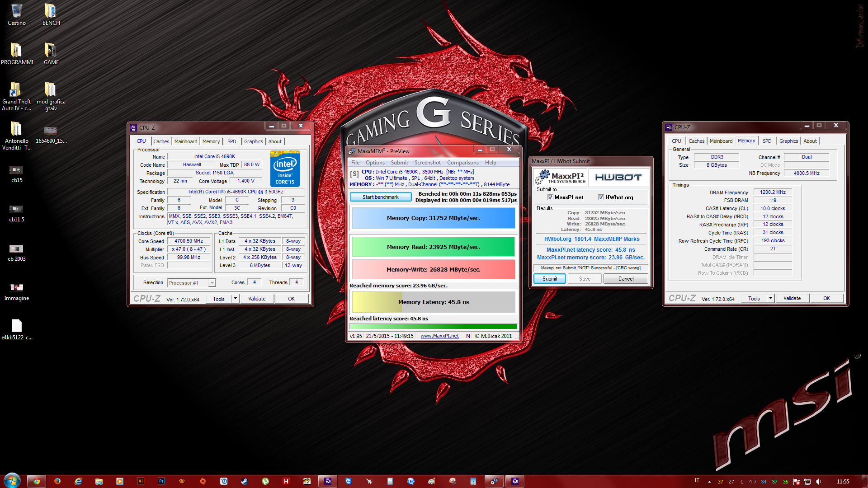The image size is (868, 488).
Task: Click Validate in the left CPU-Z window
Action: click(257, 299)
